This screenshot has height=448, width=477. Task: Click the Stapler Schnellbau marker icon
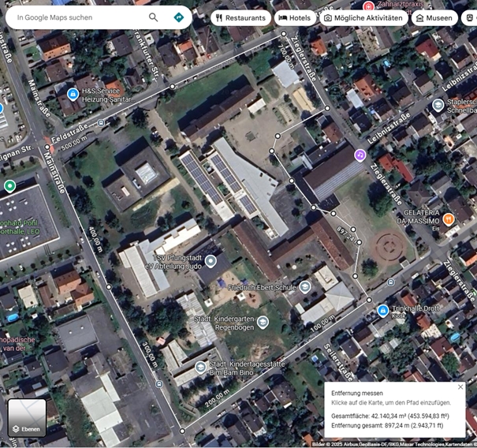[x=438, y=105]
